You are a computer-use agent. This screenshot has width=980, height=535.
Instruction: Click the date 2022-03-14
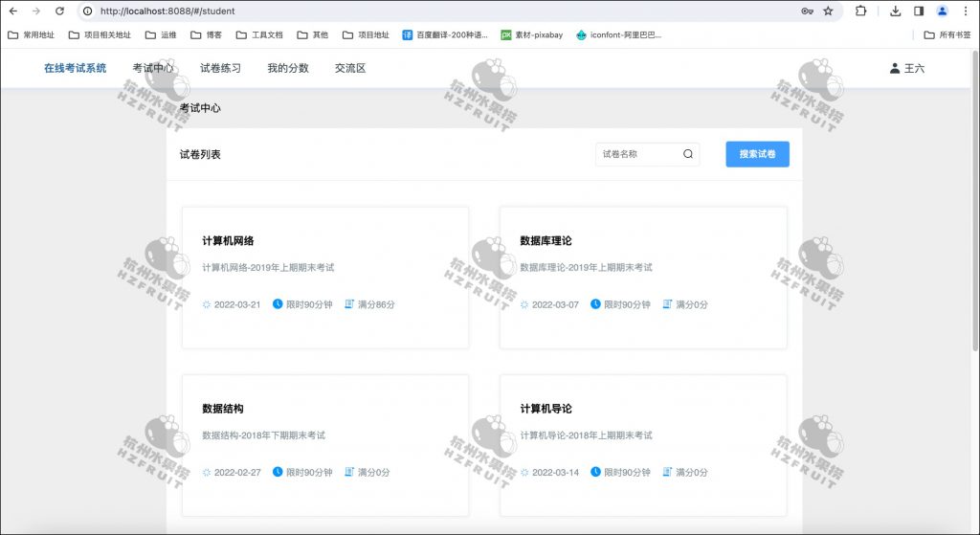point(556,473)
